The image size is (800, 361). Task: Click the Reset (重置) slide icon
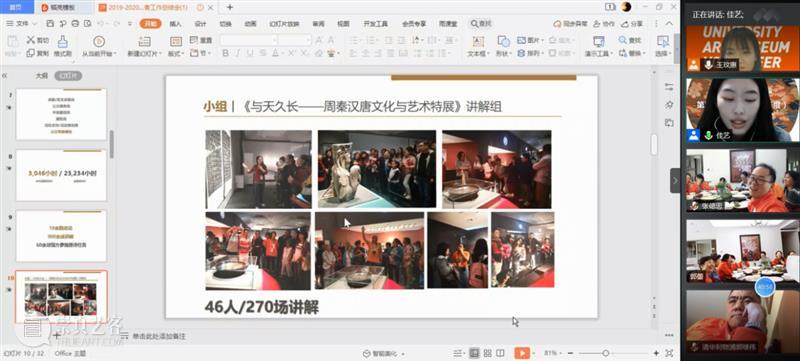point(194,40)
